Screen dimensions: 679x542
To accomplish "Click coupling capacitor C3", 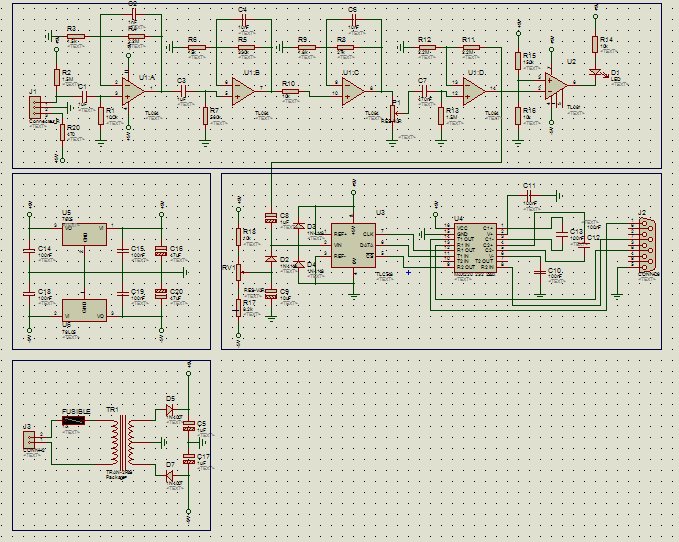I will [182, 91].
